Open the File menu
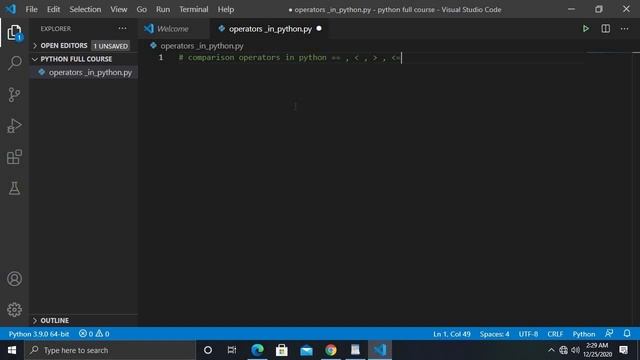640x360 pixels. (31, 9)
